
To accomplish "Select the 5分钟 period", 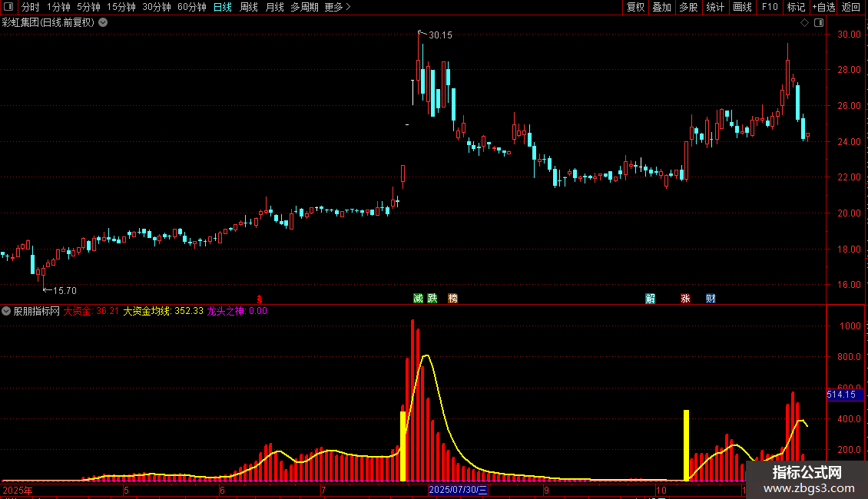I will coord(88,7).
